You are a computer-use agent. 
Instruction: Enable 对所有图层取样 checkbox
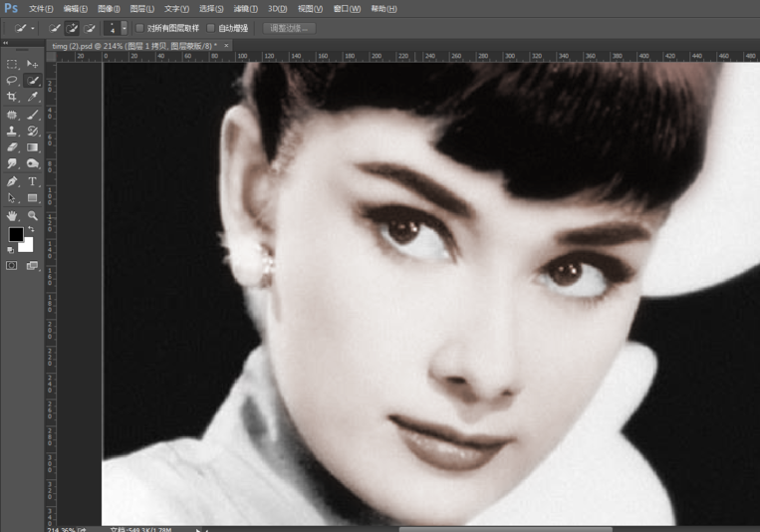[x=140, y=28]
